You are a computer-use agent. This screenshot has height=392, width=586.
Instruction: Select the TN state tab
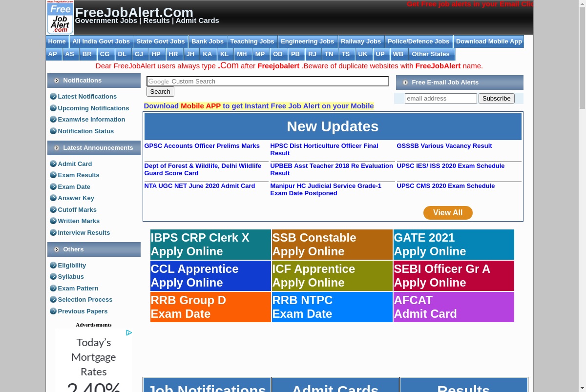[x=329, y=54]
